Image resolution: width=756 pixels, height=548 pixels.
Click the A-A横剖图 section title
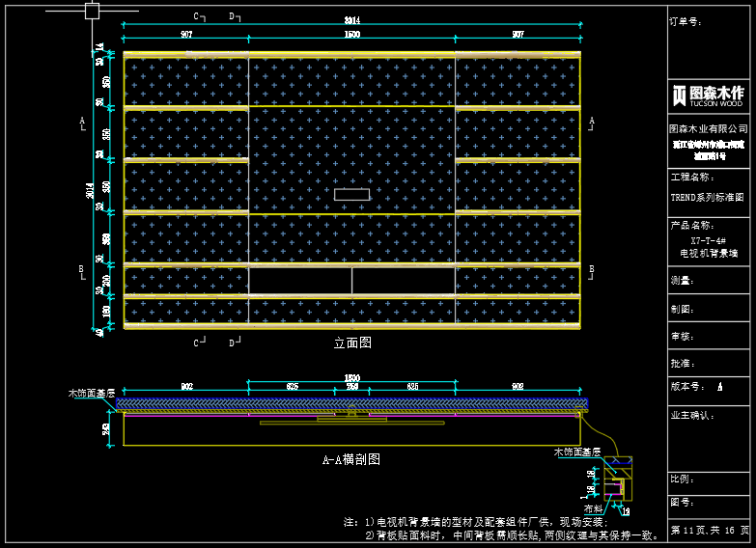coord(351,460)
